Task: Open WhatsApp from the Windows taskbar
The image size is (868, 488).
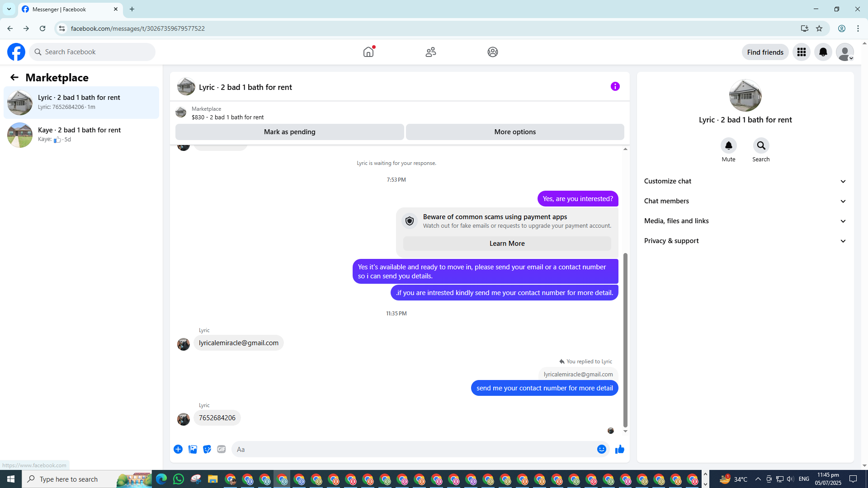Action: click(179, 479)
